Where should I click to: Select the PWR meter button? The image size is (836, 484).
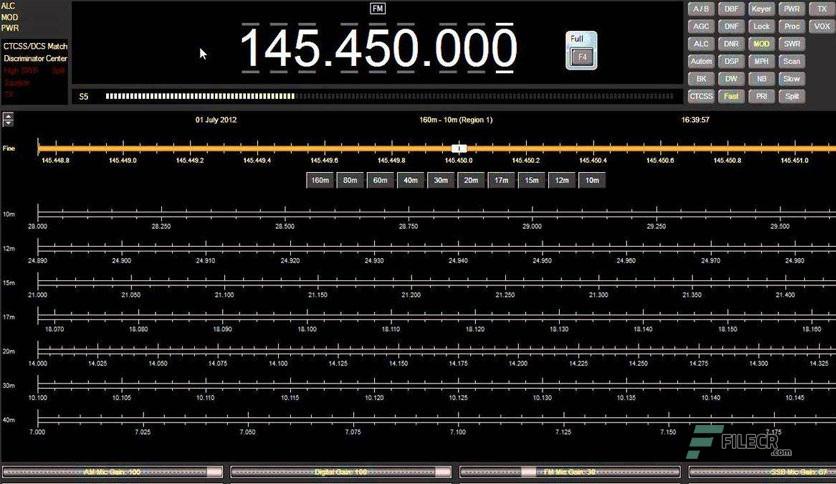coord(792,9)
